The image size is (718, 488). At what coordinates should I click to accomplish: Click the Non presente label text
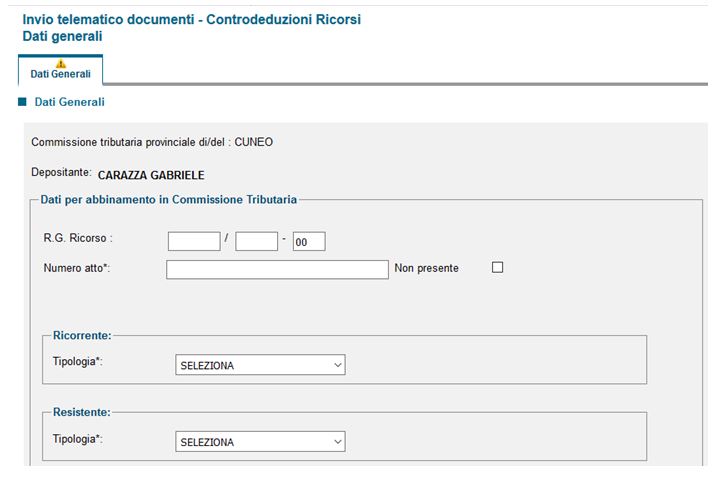[427, 268]
